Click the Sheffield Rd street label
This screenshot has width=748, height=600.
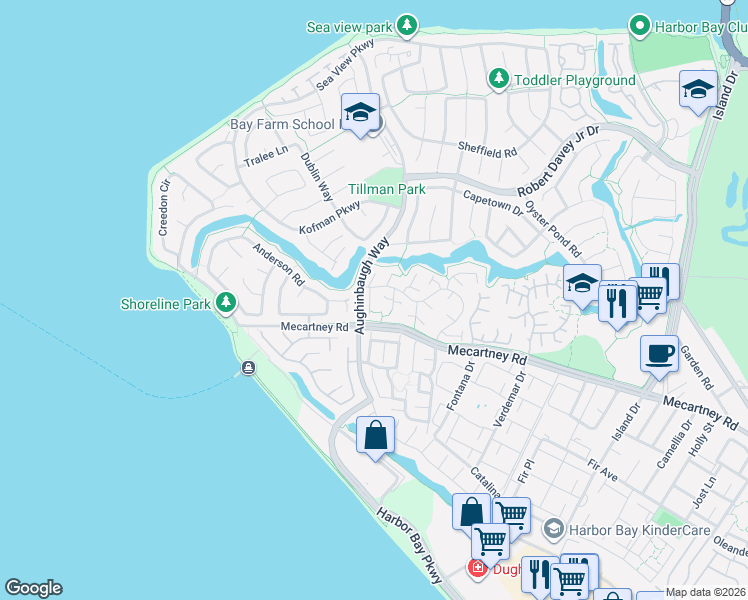487,150
